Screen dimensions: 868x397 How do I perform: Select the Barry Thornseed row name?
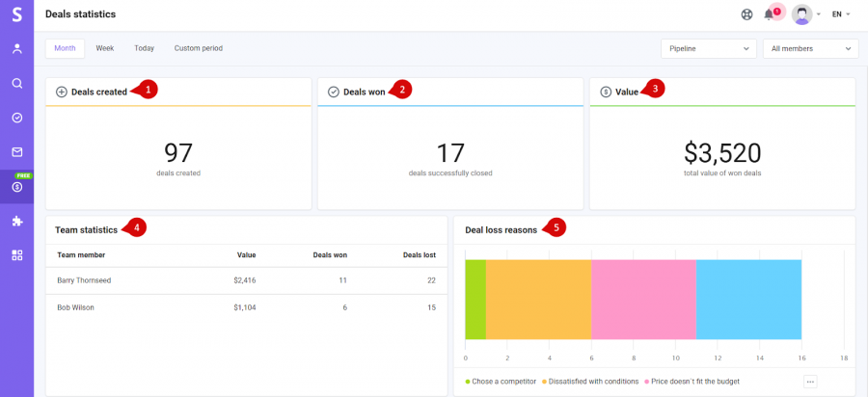click(84, 280)
